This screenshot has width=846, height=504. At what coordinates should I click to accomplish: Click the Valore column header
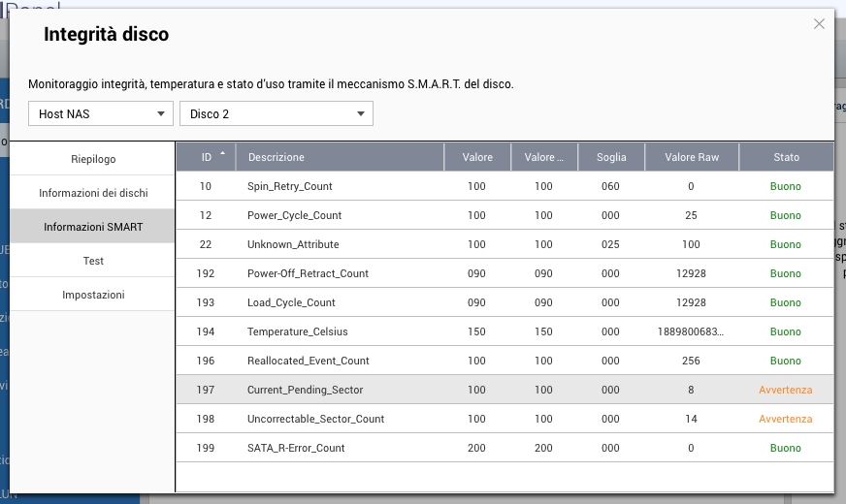coord(476,157)
